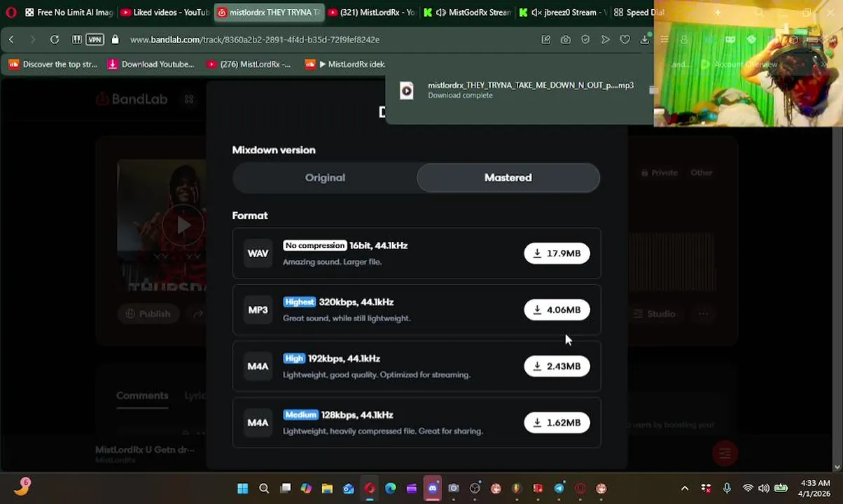Open 'Download Youtube...' bookmark
This screenshot has height=504, width=843.
151,64
